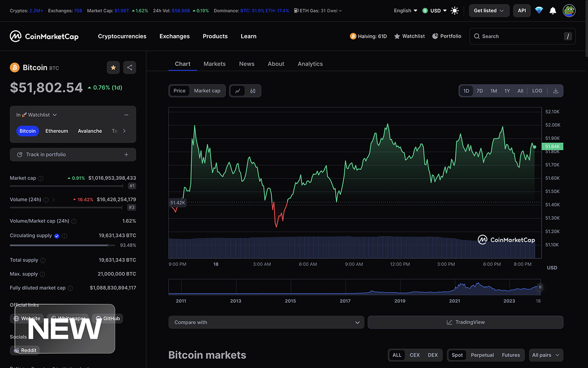
Task: Set chart range to 7D
Action: pyautogui.click(x=480, y=91)
